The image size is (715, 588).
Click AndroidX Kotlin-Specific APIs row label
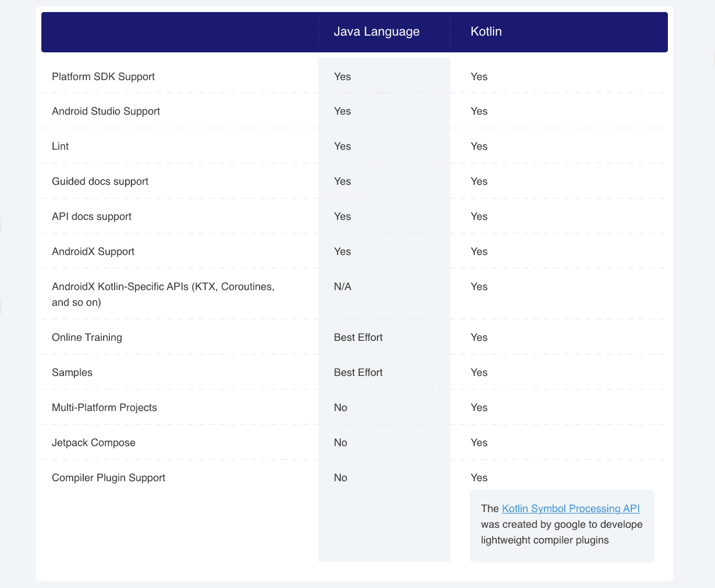tap(163, 294)
